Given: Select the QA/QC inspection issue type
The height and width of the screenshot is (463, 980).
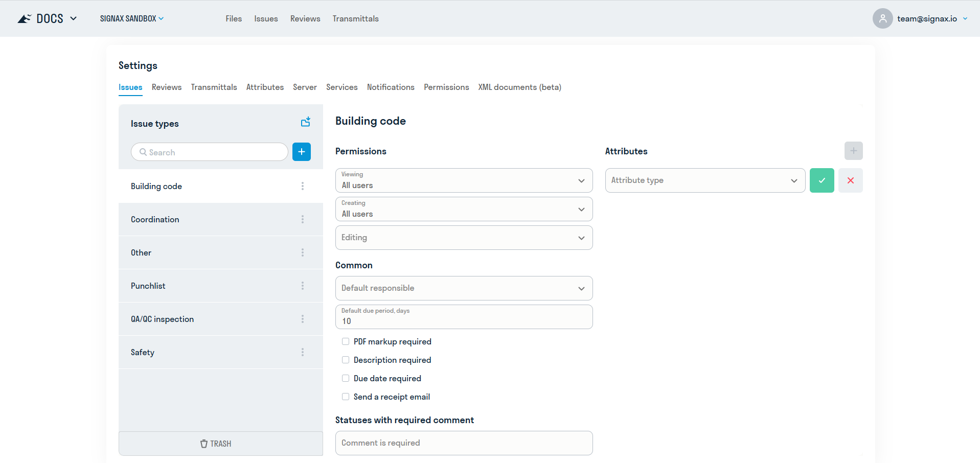Looking at the screenshot, I should (x=221, y=319).
